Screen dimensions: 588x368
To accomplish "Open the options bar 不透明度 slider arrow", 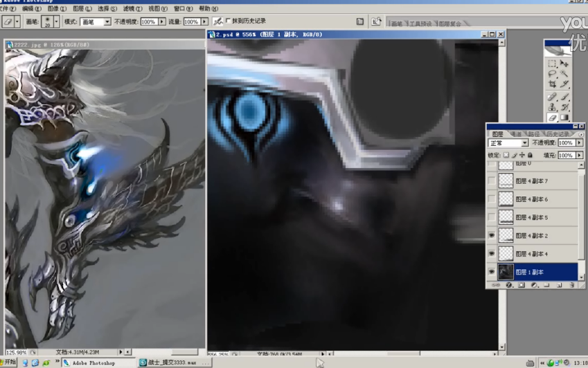I will coord(162,21).
